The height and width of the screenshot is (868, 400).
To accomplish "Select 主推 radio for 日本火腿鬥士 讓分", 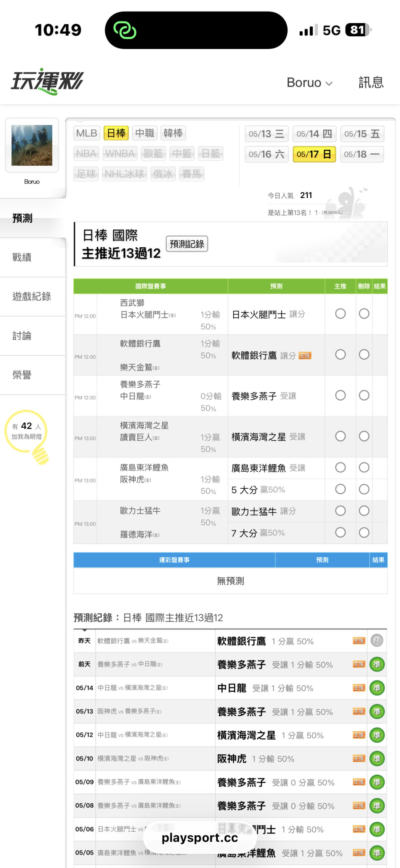I will 340,314.
